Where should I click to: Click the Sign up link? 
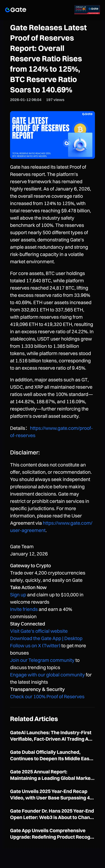pyautogui.click(x=18, y=595)
